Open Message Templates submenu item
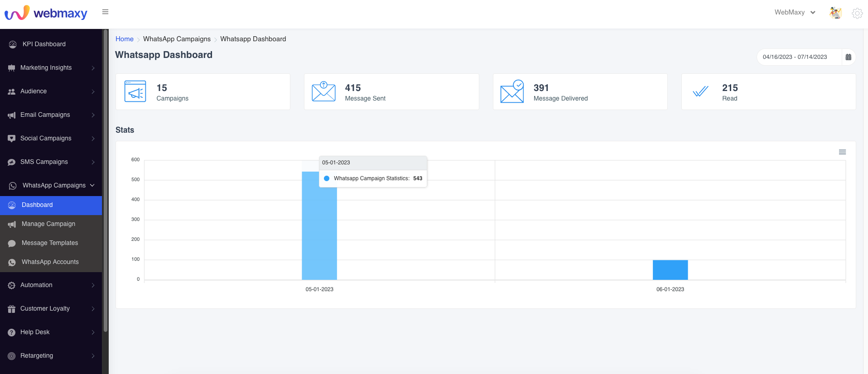The width and height of the screenshot is (868, 374). 51,243
